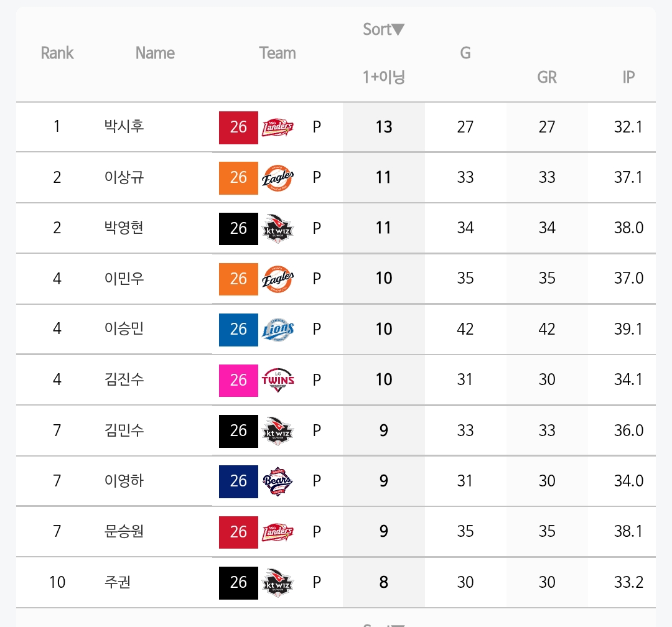Click the Eagles logo next to 이상규

(278, 178)
